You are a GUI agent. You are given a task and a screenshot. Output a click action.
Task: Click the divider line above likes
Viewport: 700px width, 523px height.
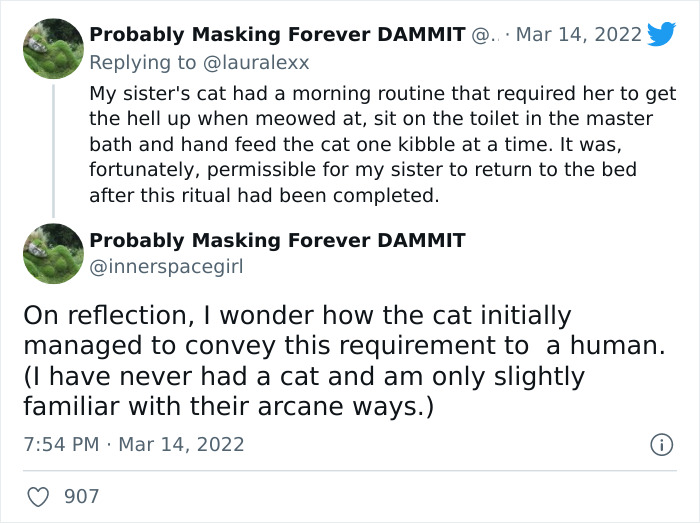pos(350,471)
